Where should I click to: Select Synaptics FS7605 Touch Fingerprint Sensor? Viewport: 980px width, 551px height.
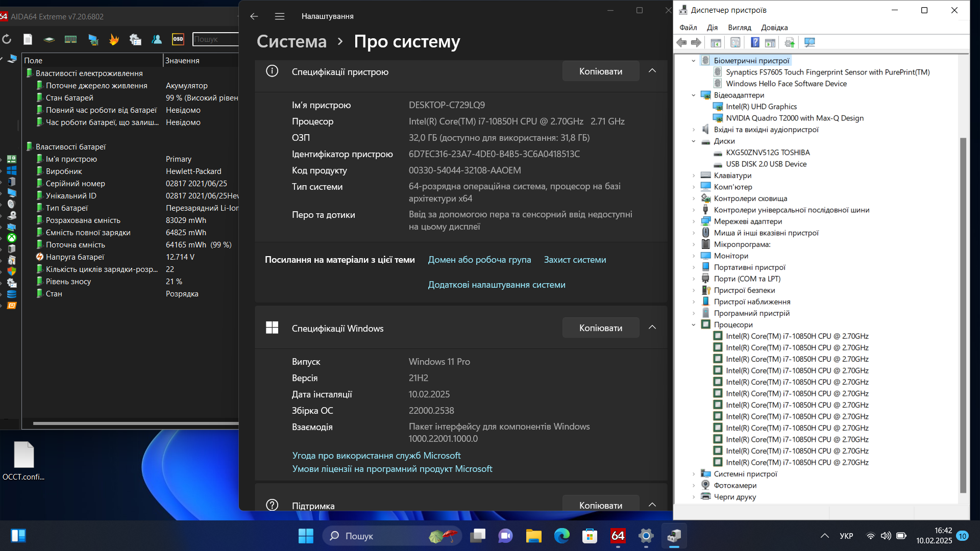click(827, 72)
